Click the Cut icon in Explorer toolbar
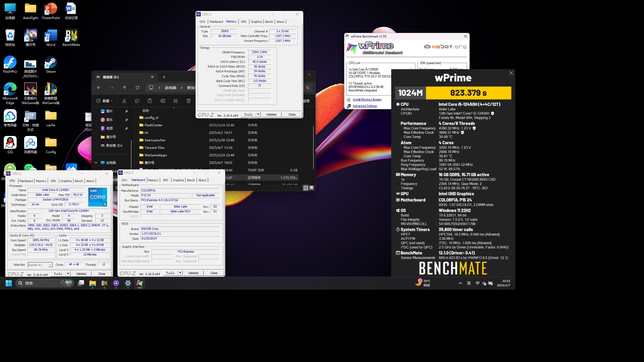 [x=124, y=101]
